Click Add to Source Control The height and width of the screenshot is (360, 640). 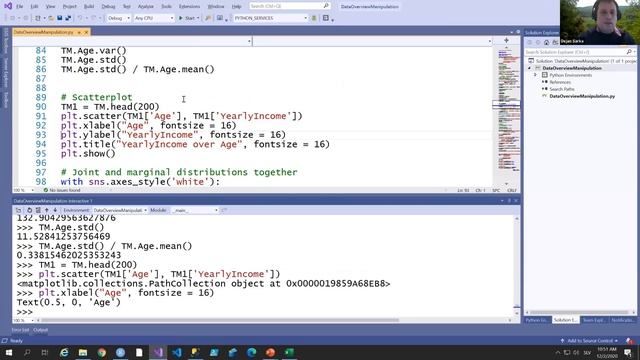coord(590,340)
